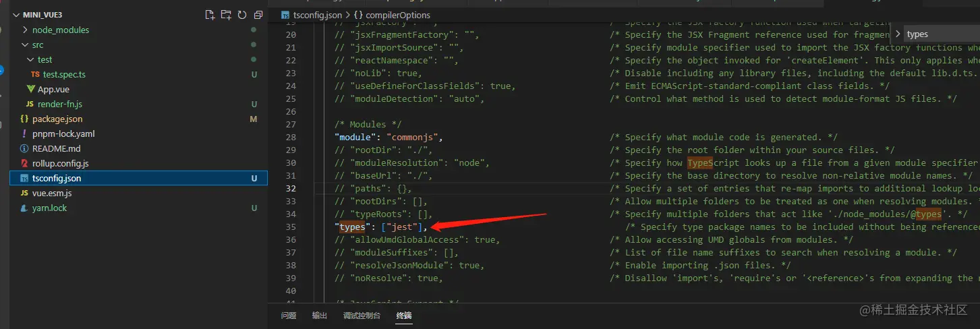Open pnpm-lock.yaml file
Viewport: 980px width, 329px height.
[x=63, y=133]
